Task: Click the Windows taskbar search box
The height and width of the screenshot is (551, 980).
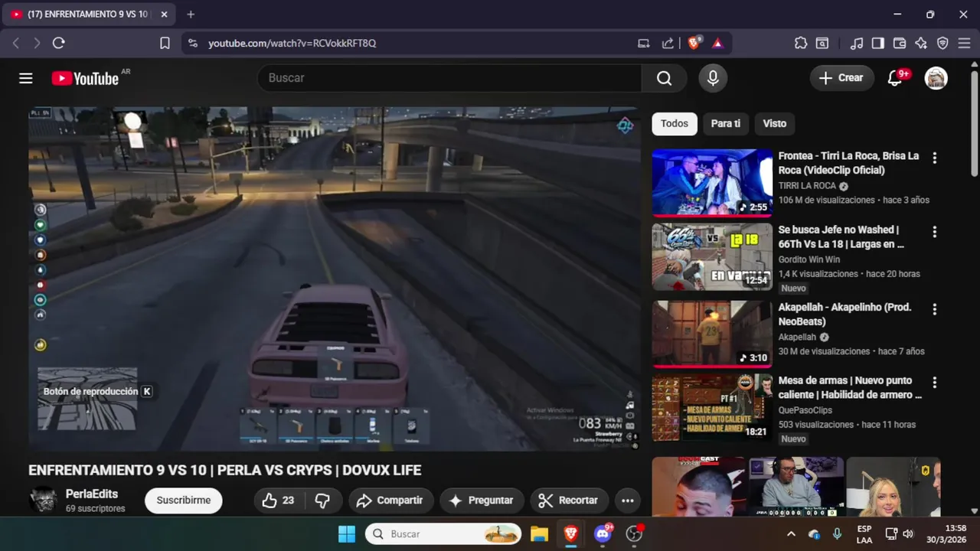Action: [443, 533]
